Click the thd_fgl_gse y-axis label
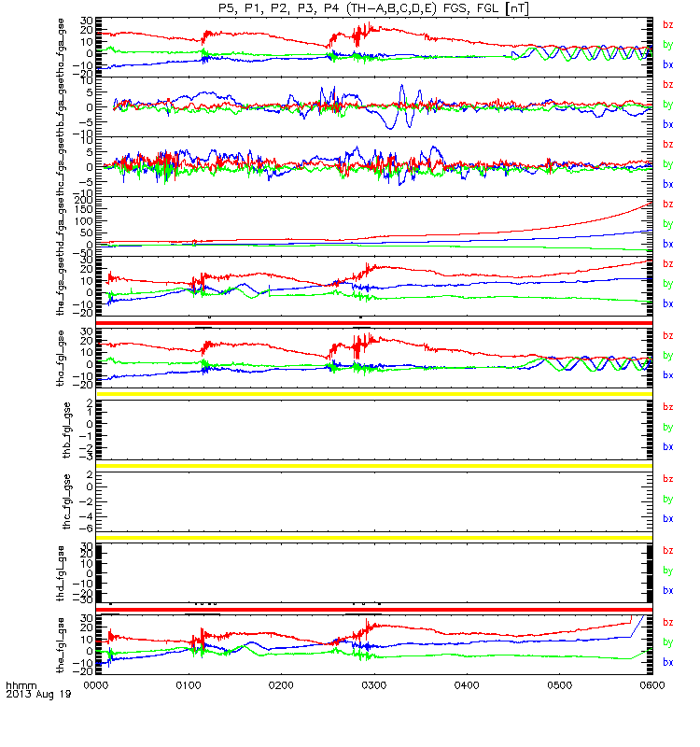The image size is (700, 747). [61, 573]
